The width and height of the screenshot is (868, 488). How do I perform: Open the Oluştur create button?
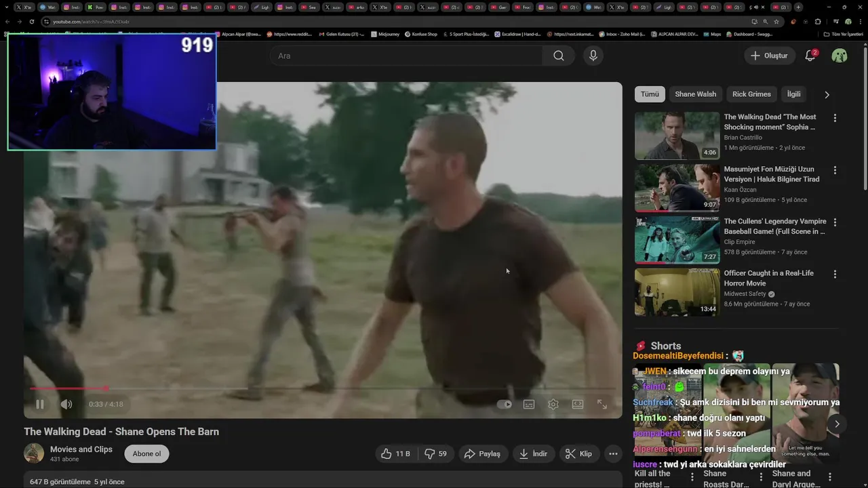[770, 56]
